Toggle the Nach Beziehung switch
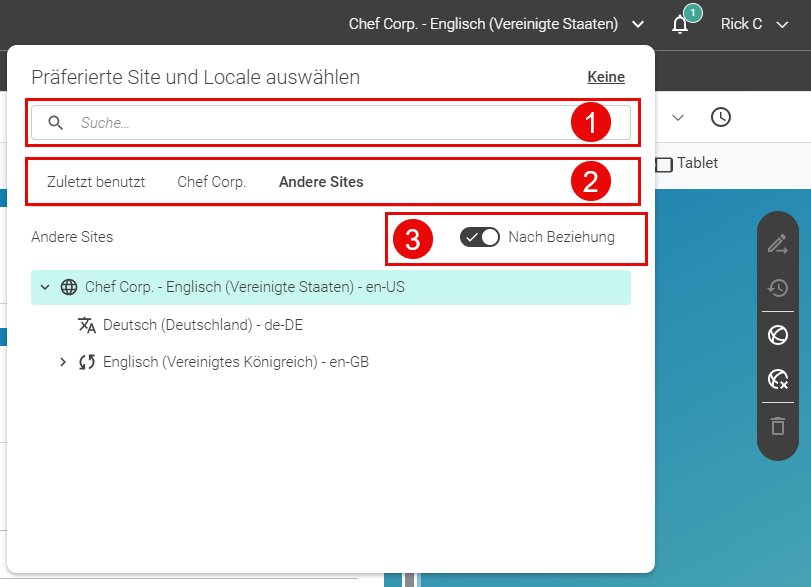 click(x=479, y=237)
